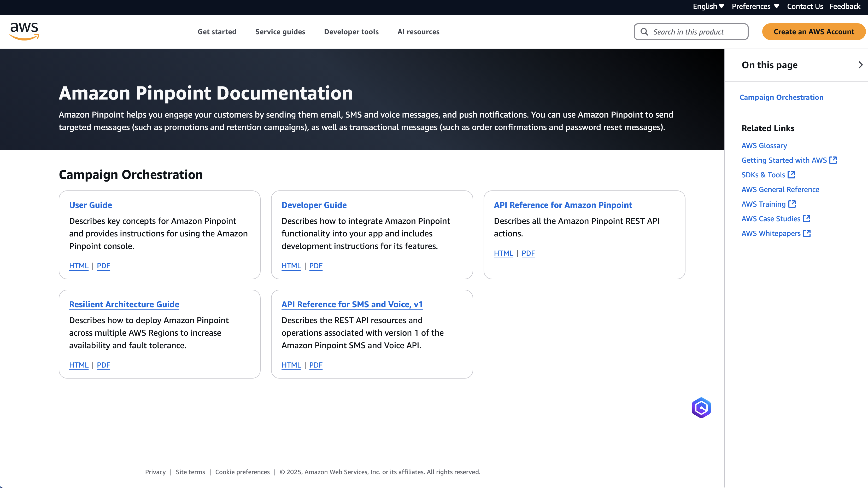868x488 pixels.
Task: Open the AWS Whitepapers link
Action: (771, 233)
